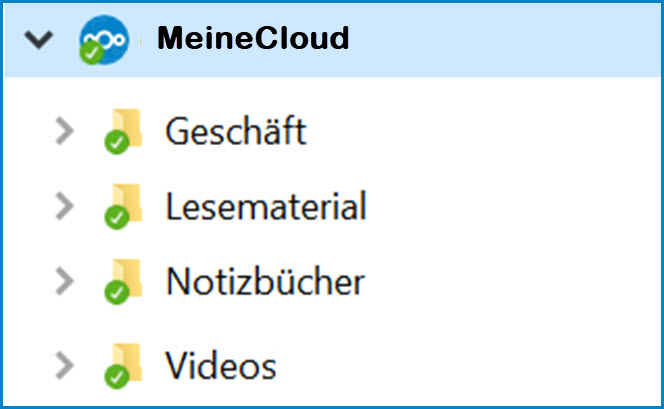The height and width of the screenshot is (409, 664).
Task: Expand the Lesematerial folder
Action: (64, 206)
